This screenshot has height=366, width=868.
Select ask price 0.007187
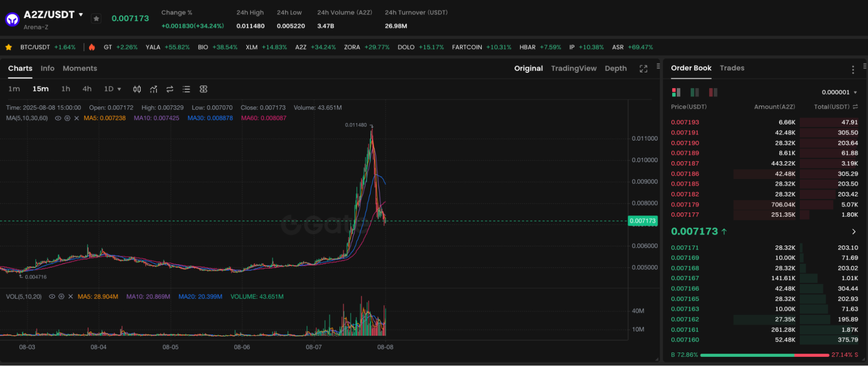pos(685,163)
